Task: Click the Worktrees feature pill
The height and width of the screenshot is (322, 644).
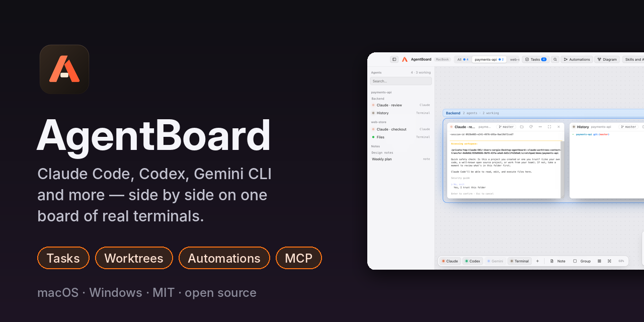Action: (134, 258)
